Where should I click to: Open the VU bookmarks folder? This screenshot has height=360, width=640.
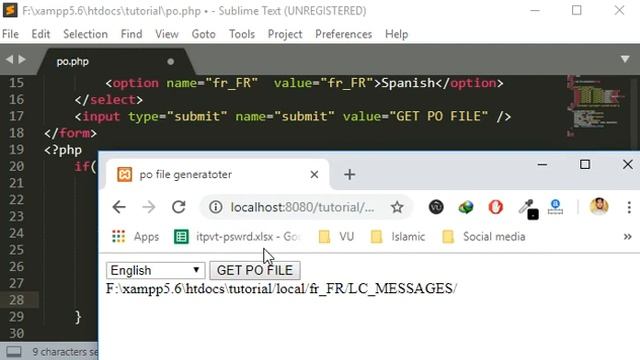coord(336,237)
